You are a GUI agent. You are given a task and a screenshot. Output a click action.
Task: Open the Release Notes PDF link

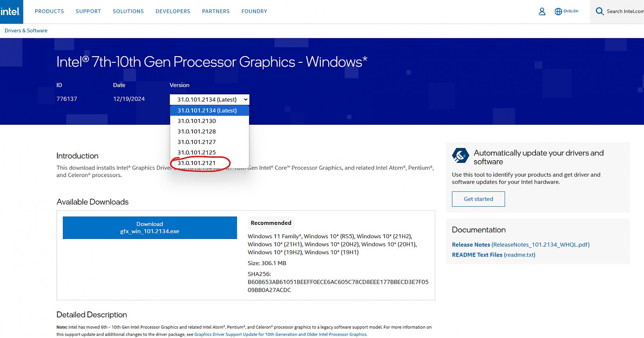click(521, 245)
